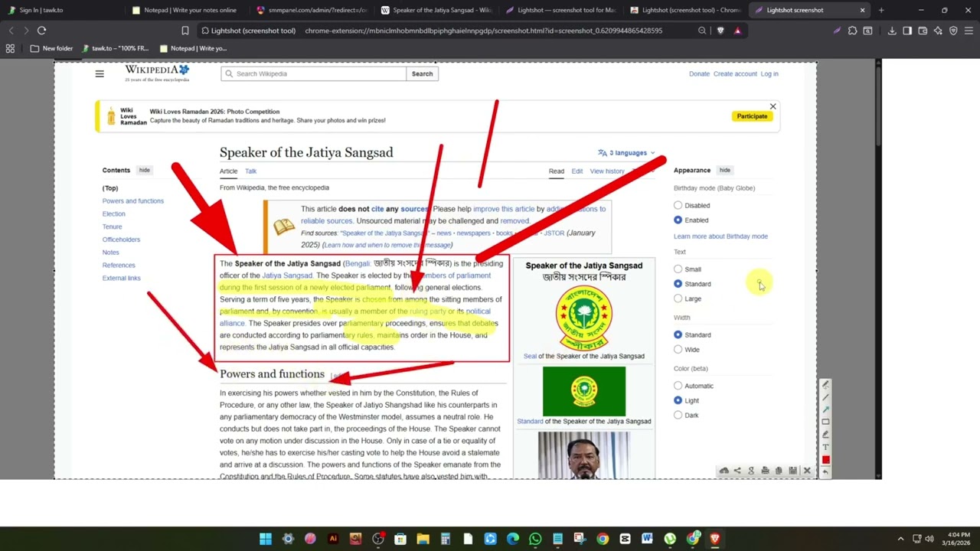Open the browser extensions puzzle menu
Screen dimensions: 980x551
click(x=852, y=31)
